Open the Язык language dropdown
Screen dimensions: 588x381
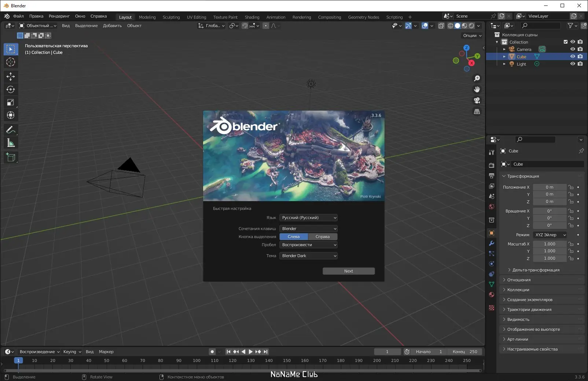coord(308,218)
